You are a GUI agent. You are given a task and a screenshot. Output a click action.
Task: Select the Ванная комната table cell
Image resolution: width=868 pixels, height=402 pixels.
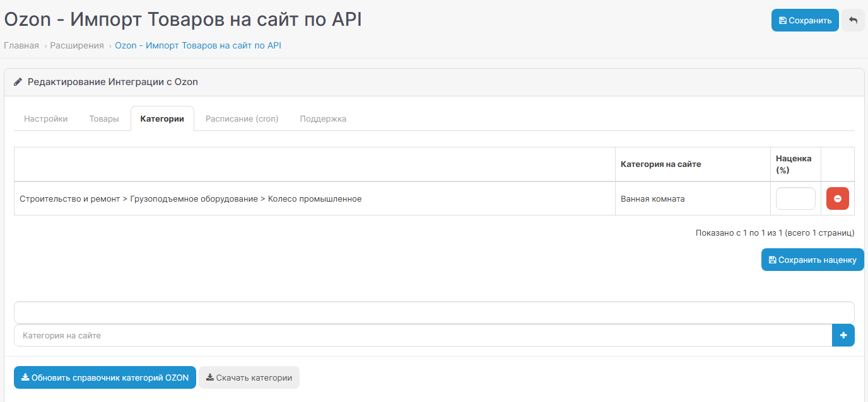(652, 198)
